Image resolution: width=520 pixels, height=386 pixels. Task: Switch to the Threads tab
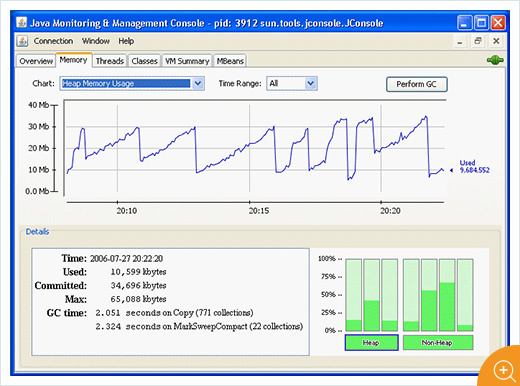[x=110, y=61]
